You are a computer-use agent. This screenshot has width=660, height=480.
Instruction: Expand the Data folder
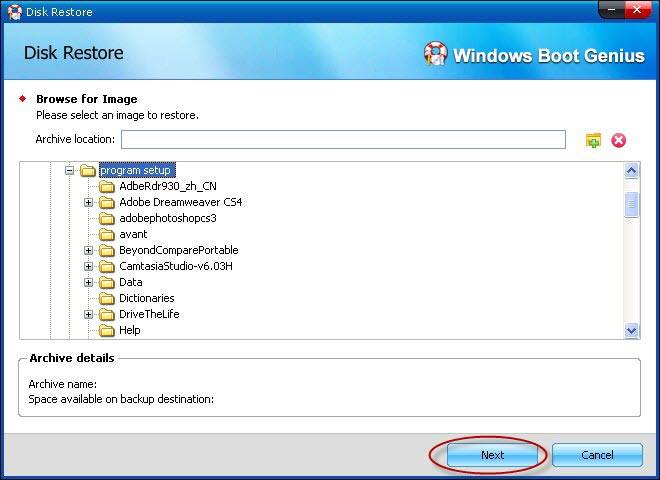tap(88, 283)
